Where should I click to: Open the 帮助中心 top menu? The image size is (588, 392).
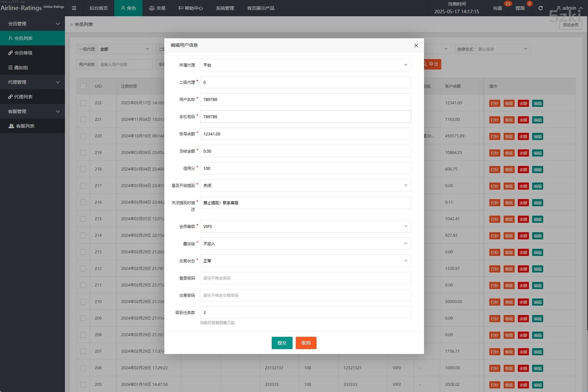point(191,8)
